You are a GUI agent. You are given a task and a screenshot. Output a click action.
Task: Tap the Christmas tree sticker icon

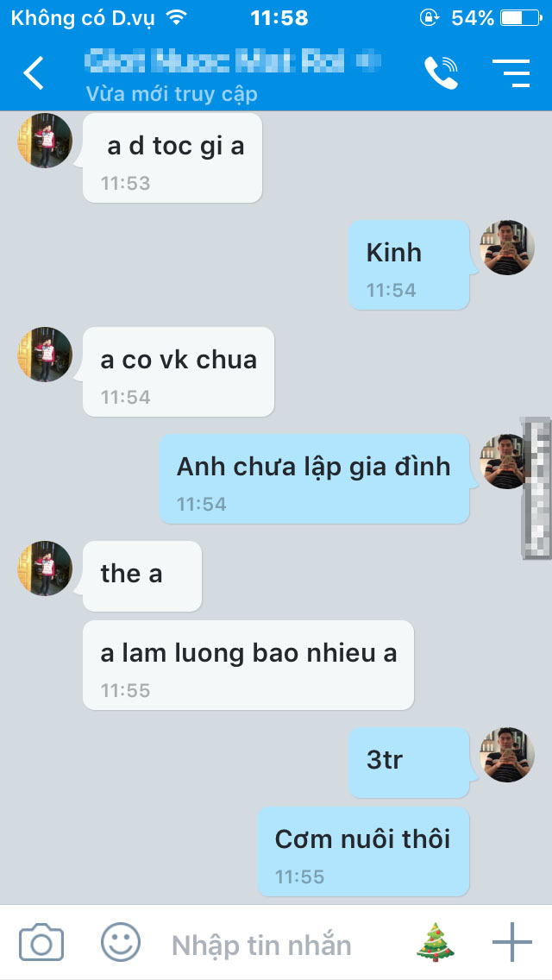point(435,941)
